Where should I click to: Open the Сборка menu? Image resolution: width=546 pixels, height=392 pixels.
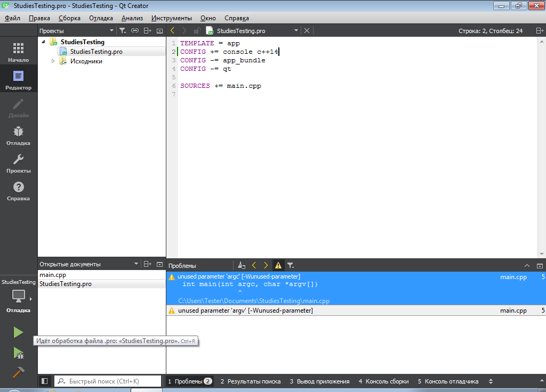pyautogui.click(x=69, y=18)
